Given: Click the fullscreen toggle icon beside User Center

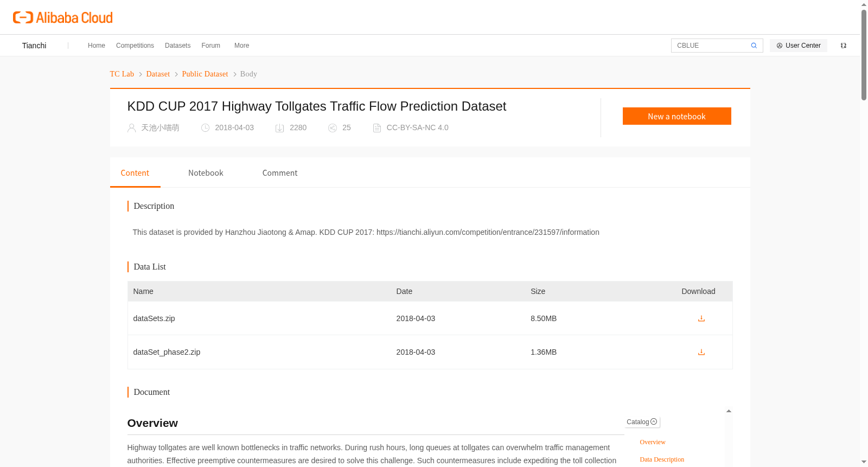Looking at the screenshot, I should coord(844,46).
